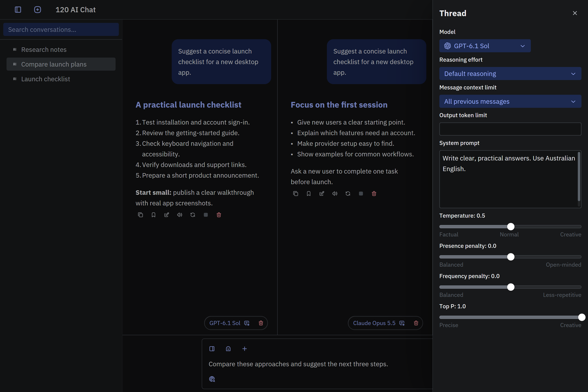Select Compare launch plans conversation
This screenshot has width=588, height=392.
61,64
